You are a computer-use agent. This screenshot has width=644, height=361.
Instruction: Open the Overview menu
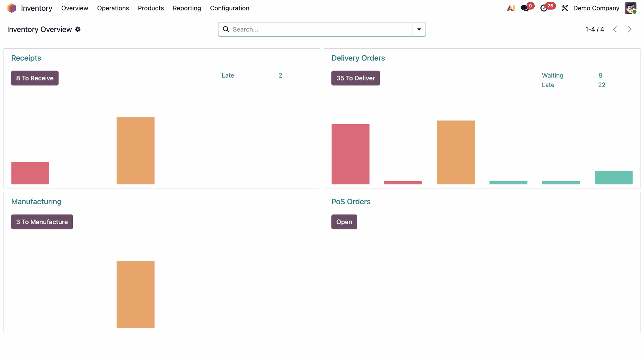(74, 8)
